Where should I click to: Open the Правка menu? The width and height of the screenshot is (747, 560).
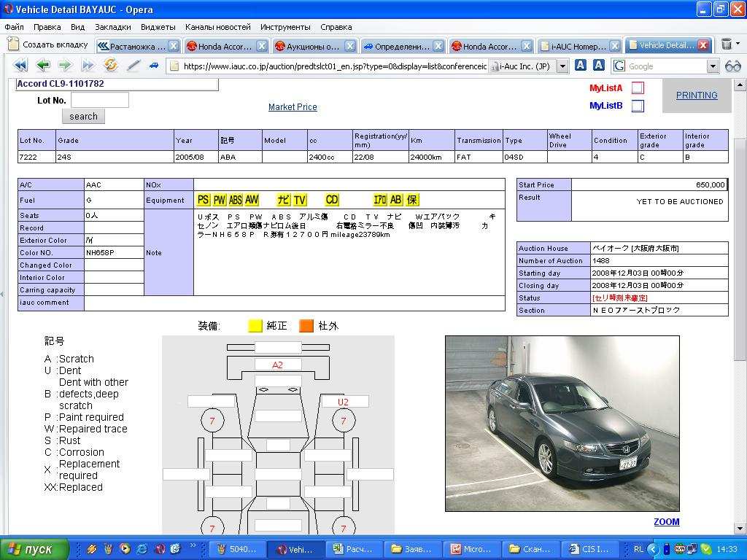pos(47,27)
